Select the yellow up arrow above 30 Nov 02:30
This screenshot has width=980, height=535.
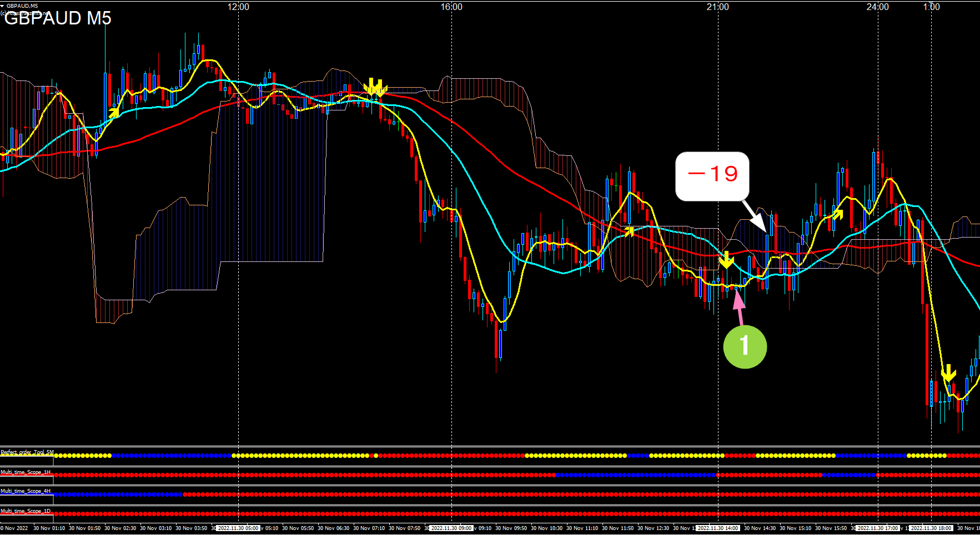pyautogui.click(x=114, y=113)
